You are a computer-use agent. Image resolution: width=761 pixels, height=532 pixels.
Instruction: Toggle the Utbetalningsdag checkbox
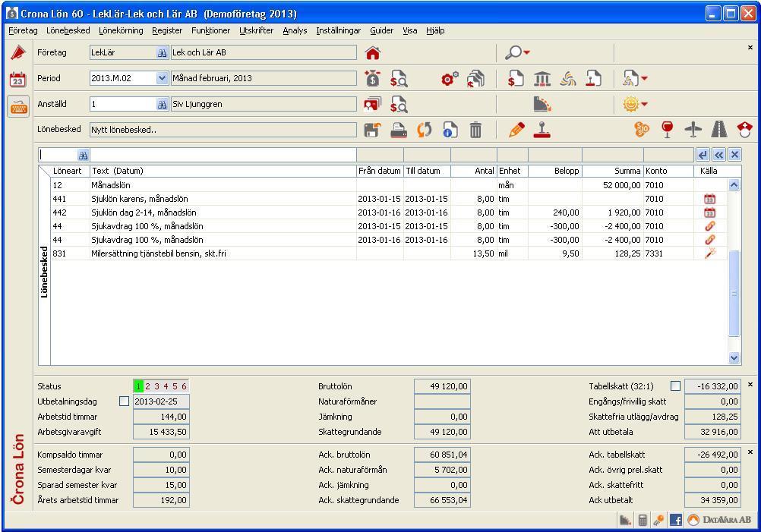pos(125,401)
